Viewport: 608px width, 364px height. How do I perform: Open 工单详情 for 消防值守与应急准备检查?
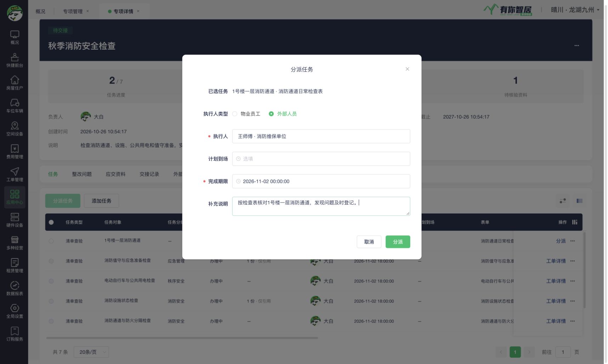click(x=556, y=261)
